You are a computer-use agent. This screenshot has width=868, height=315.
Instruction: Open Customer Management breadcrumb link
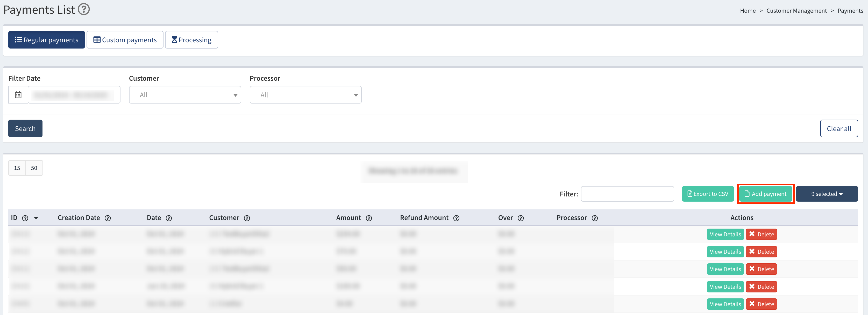(796, 11)
